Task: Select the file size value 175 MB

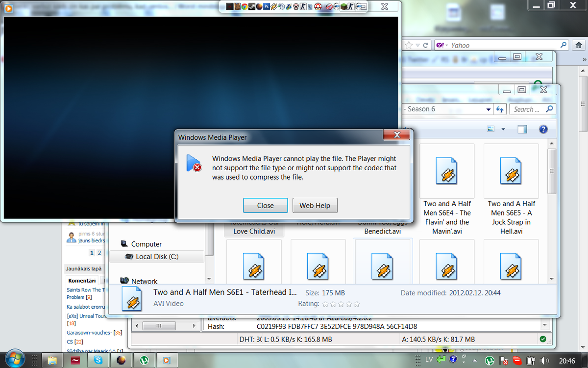Action: click(332, 293)
